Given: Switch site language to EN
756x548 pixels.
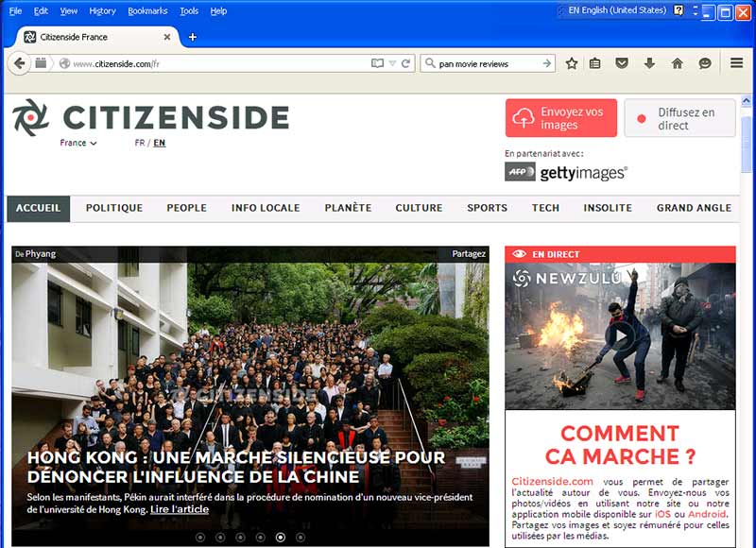Looking at the screenshot, I should click(x=159, y=143).
